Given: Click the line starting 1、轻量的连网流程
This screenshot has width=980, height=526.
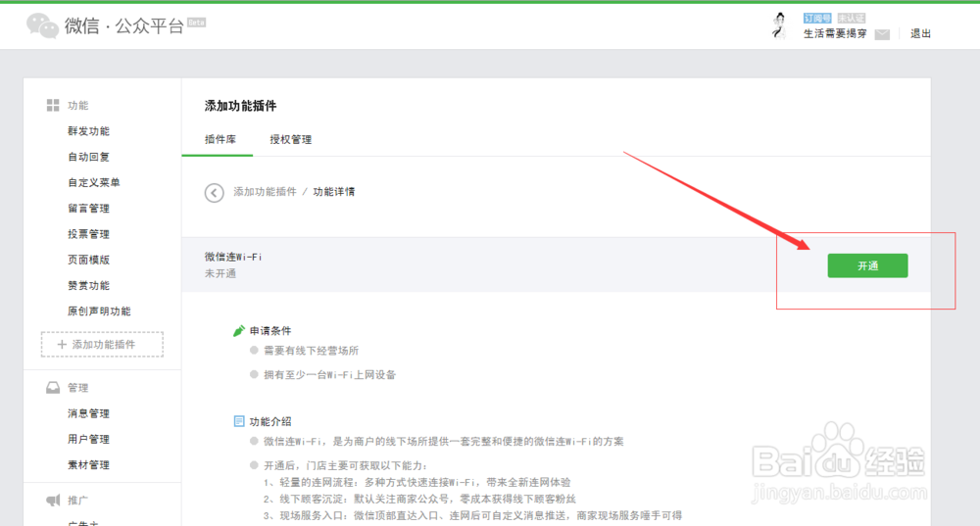Looking at the screenshot, I should pyautogui.click(x=416, y=482).
